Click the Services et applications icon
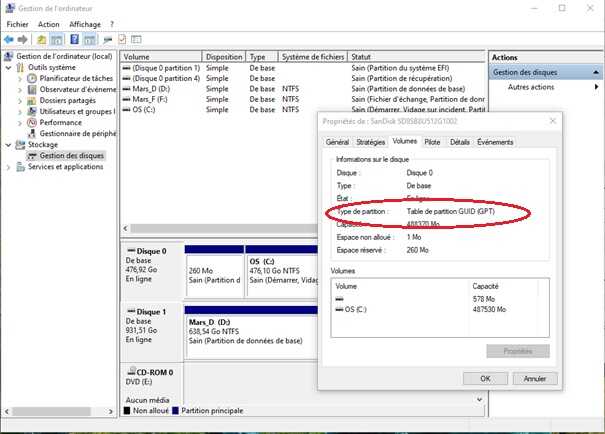The image size is (605, 434). (20, 167)
